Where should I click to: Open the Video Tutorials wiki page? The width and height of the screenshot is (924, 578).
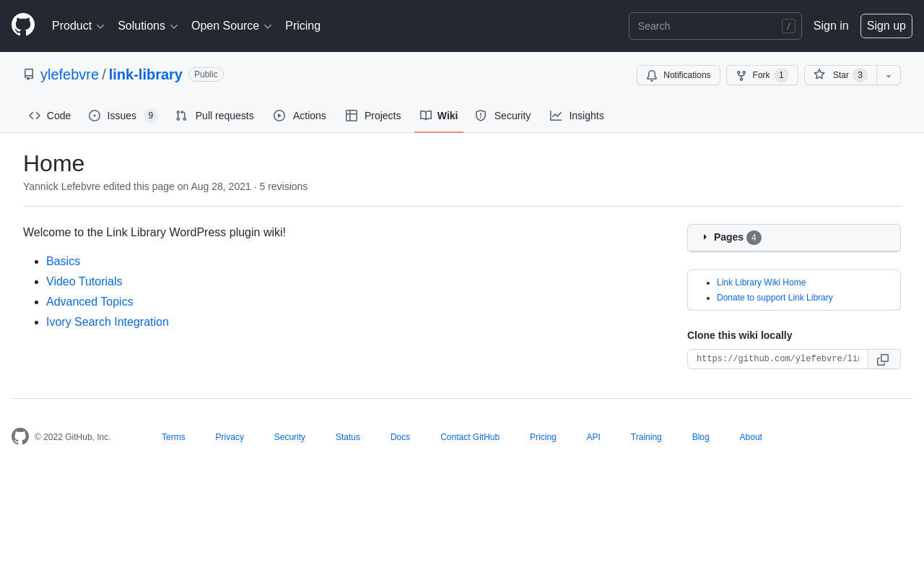(84, 282)
